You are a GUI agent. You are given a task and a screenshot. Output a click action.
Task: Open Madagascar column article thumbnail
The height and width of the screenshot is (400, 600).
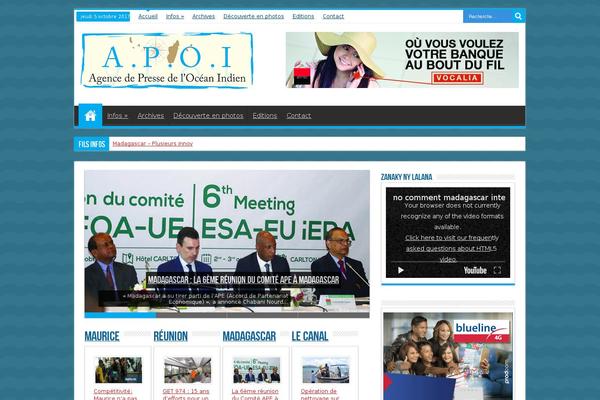(256, 370)
